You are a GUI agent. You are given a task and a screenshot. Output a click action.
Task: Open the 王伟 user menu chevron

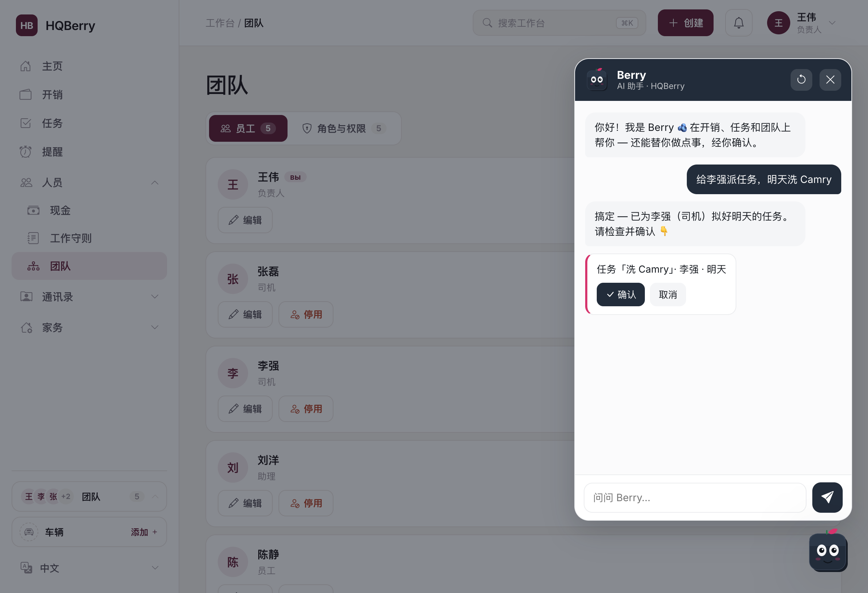[832, 23]
